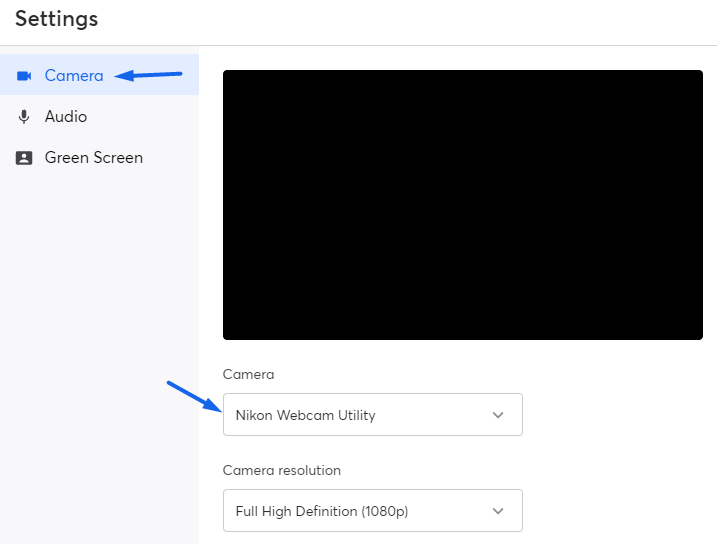
Task: Click the microphone icon beside Audio
Action: pos(24,117)
